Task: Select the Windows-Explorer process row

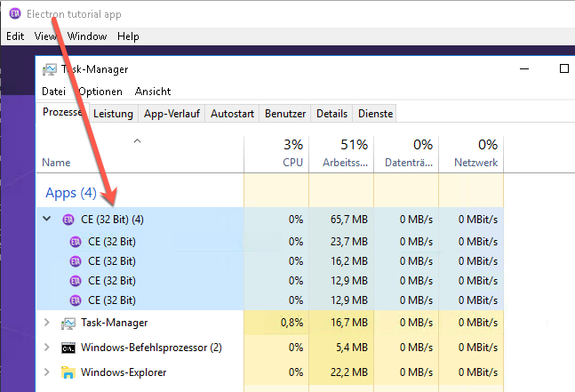Action: 270,372
